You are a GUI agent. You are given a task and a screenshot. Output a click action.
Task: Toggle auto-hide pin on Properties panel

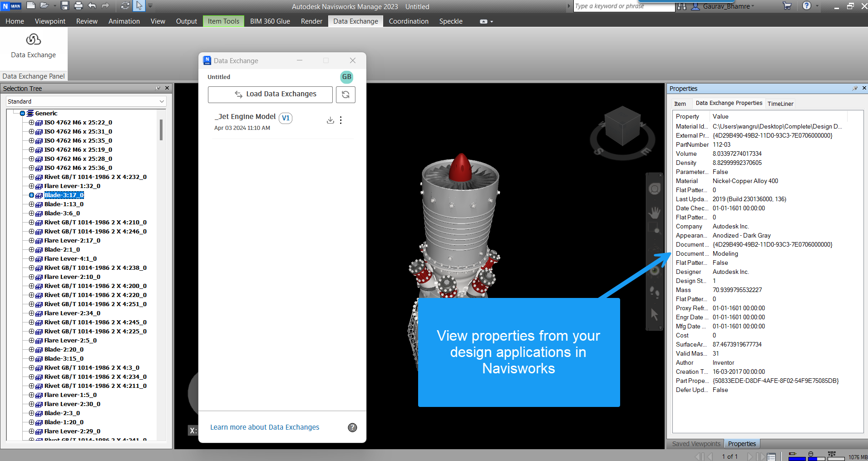[x=855, y=88]
